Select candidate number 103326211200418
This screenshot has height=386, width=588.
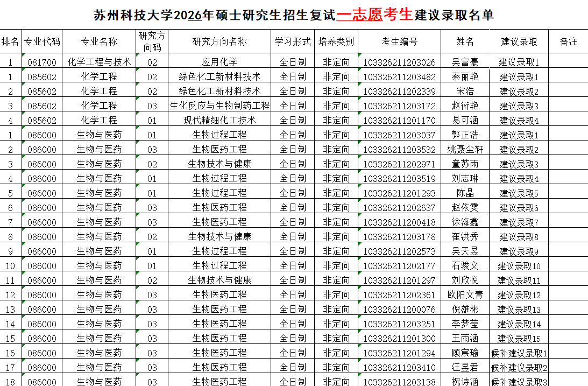tap(399, 222)
